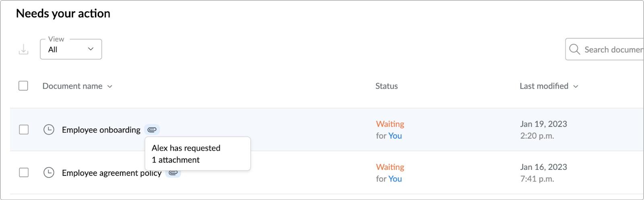Click the attachment paperclip on Employee onboarding

(152, 130)
